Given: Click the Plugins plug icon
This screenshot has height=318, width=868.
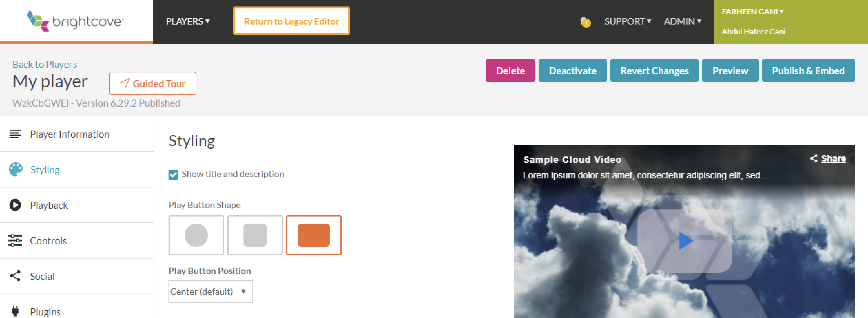Looking at the screenshot, I should 15,311.
